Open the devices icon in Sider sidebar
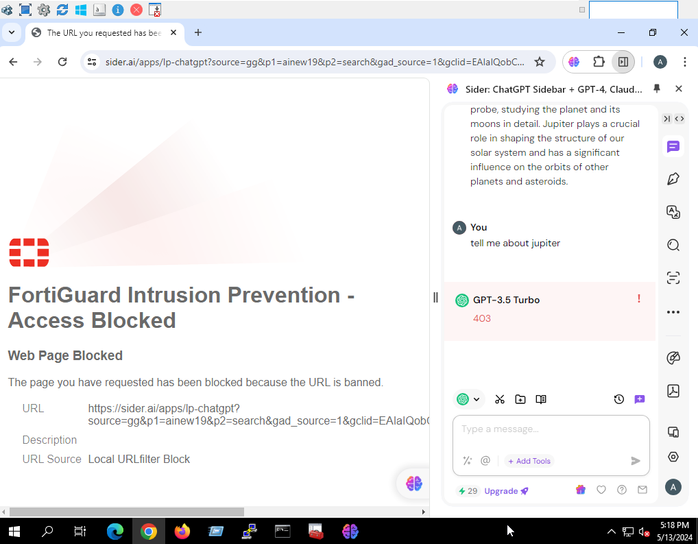 tap(673, 431)
